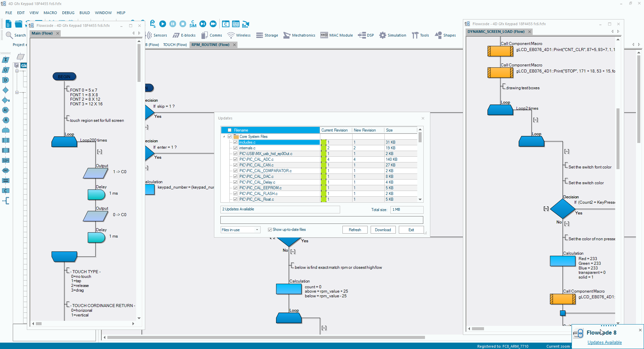Click the Exit button in Updates
The height and width of the screenshot is (349, 644).
[x=411, y=230]
